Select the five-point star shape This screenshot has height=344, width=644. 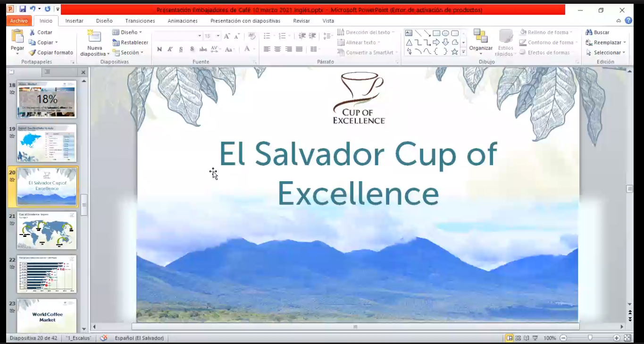click(455, 52)
